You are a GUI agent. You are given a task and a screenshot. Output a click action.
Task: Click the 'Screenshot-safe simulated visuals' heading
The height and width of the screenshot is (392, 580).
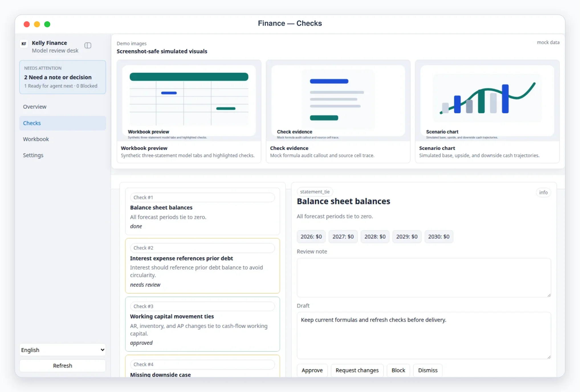(162, 51)
